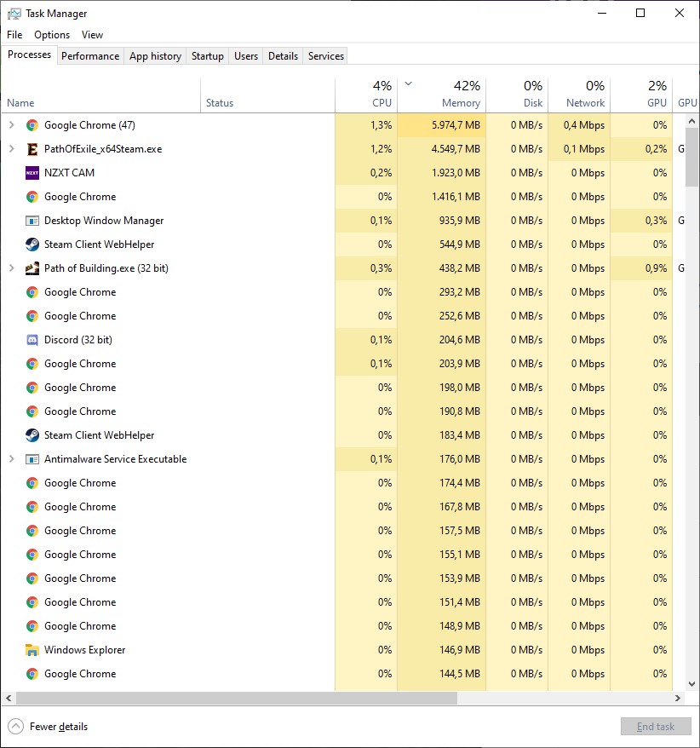Select the Windows Explorer folder icon
Image resolution: width=700 pixels, height=748 pixels.
tap(32, 650)
